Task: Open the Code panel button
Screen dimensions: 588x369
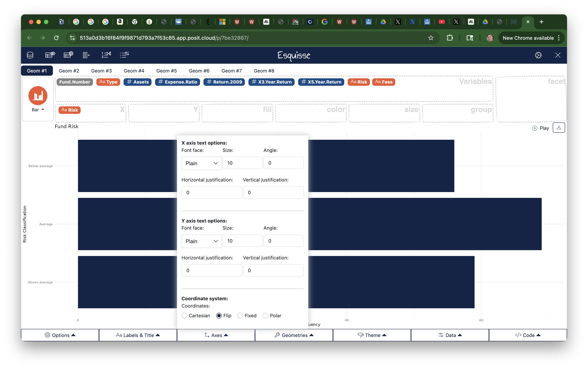Action: pyautogui.click(x=528, y=335)
